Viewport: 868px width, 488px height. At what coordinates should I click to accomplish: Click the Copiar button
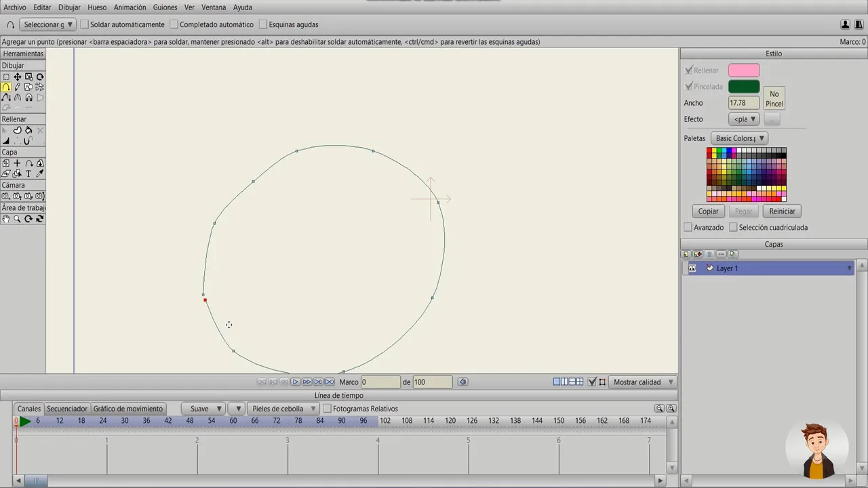(x=709, y=211)
